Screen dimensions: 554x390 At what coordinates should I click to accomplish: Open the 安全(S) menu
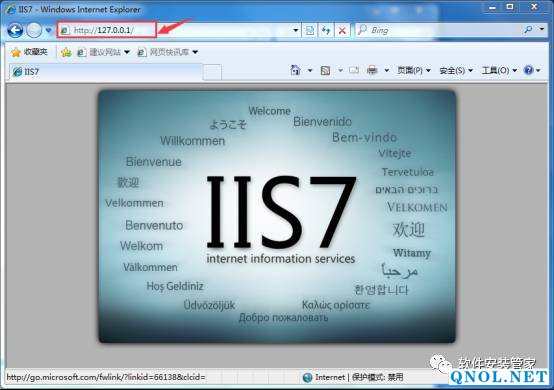tap(456, 71)
